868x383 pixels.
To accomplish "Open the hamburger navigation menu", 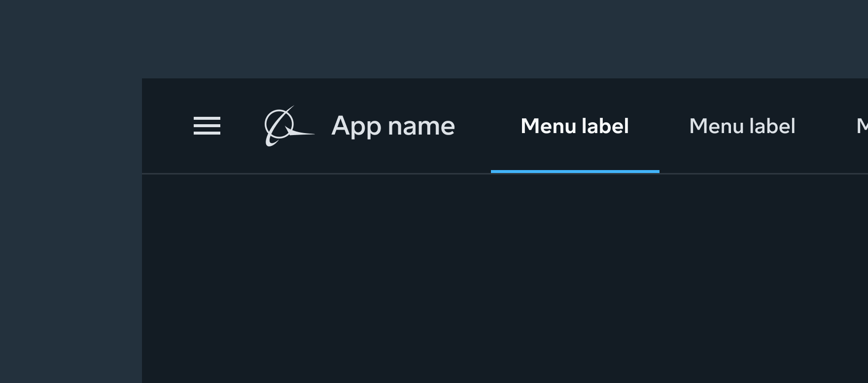I will 207,126.
